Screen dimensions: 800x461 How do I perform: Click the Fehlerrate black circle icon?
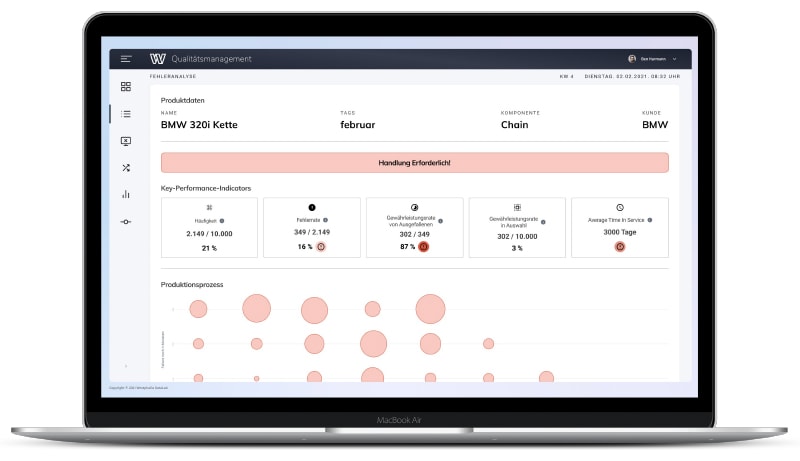(312, 208)
